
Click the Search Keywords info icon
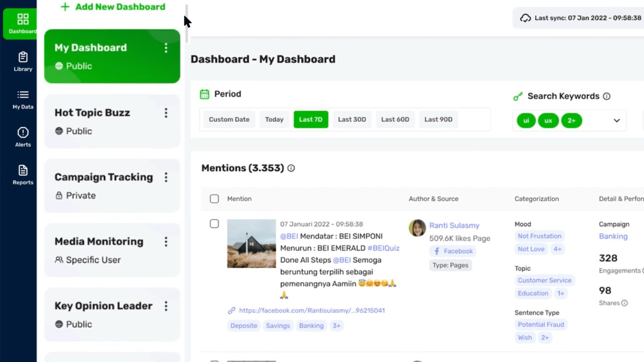[607, 96]
